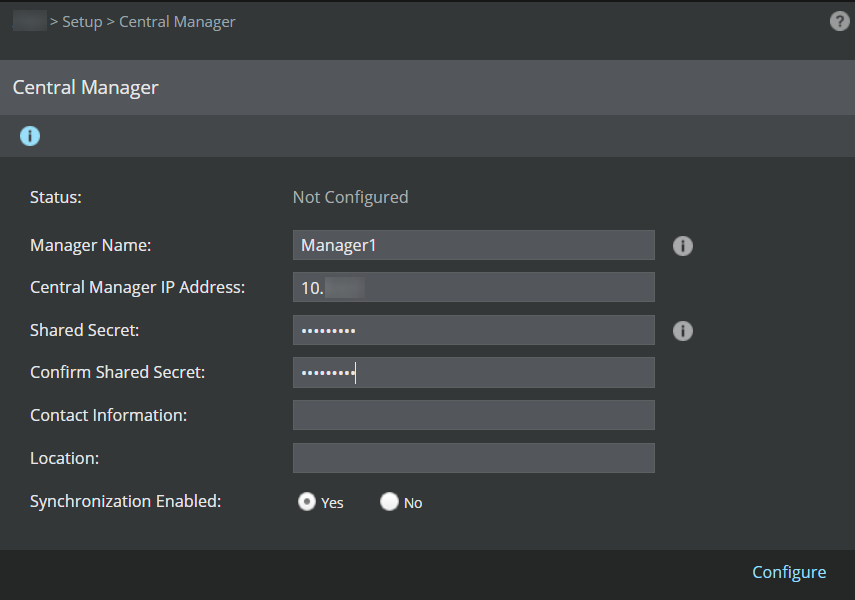Show info for the Manager Name field
This screenshot has width=855, height=600.
[683, 246]
